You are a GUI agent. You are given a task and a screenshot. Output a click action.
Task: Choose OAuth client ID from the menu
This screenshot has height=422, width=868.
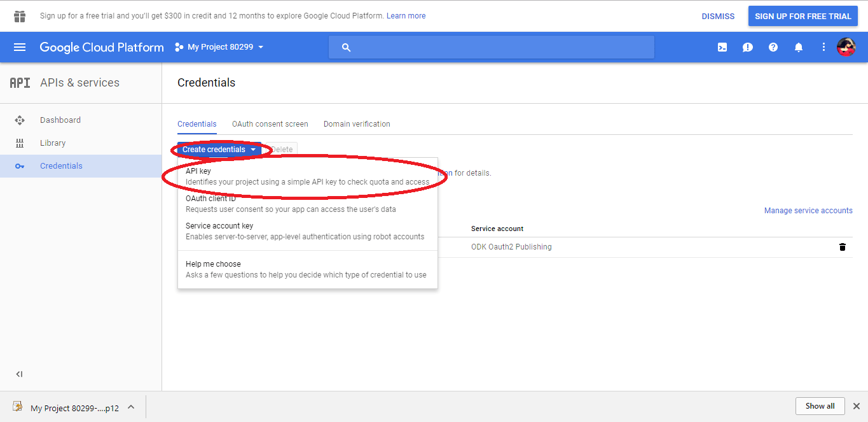[308, 204]
